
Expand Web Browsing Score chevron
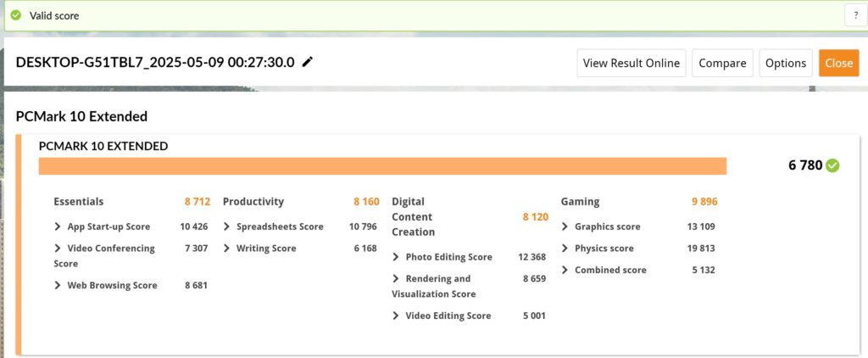(x=58, y=285)
